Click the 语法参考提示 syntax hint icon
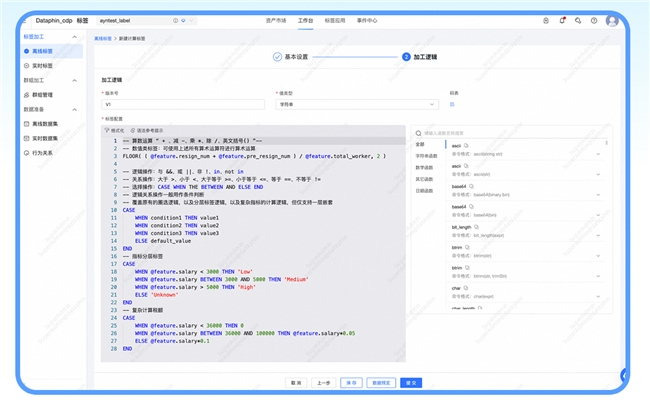Image resolution: width=650 pixels, height=408 pixels. click(134, 130)
